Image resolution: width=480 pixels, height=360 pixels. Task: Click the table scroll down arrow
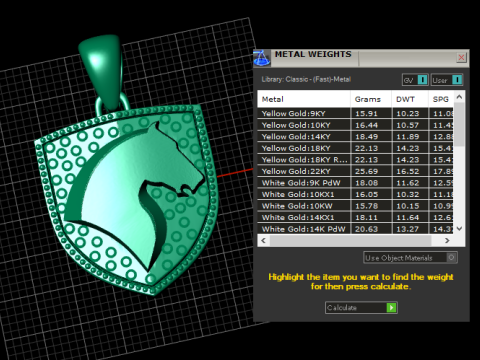click(459, 229)
